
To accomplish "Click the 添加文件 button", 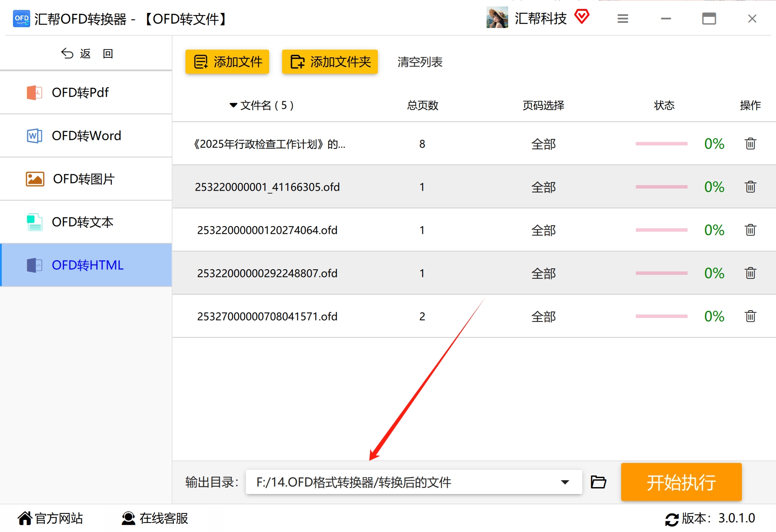I will point(227,62).
